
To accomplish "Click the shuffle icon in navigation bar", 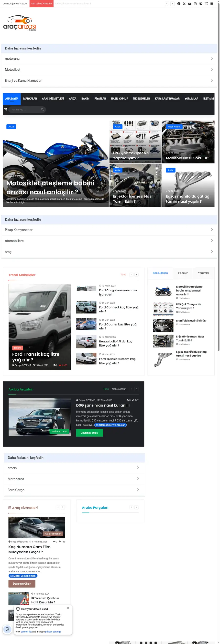I will click(x=5, y=109).
